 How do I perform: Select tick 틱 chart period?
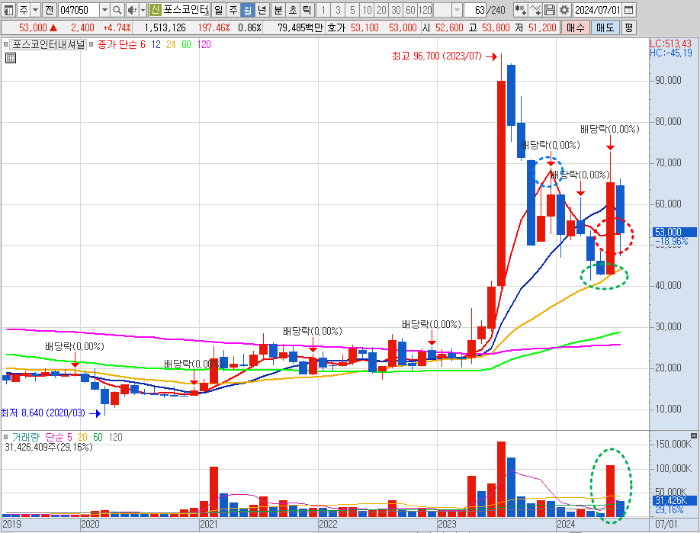pyautogui.click(x=307, y=9)
